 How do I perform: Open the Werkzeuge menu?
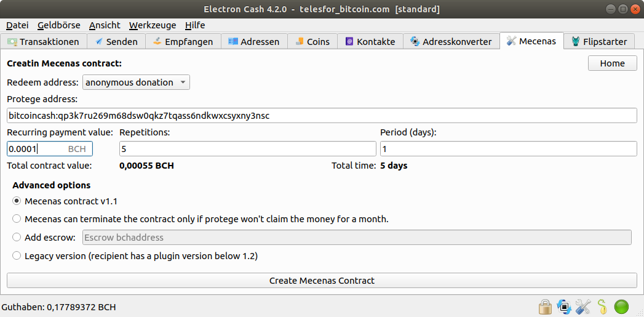point(153,25)
